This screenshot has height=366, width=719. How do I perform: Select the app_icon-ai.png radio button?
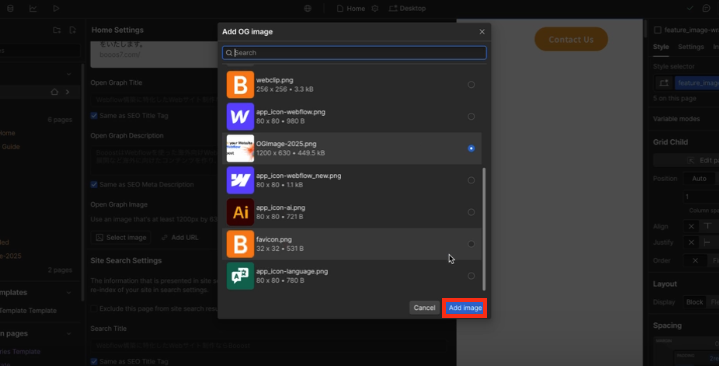pyautogui.click(x=471, y=212)
